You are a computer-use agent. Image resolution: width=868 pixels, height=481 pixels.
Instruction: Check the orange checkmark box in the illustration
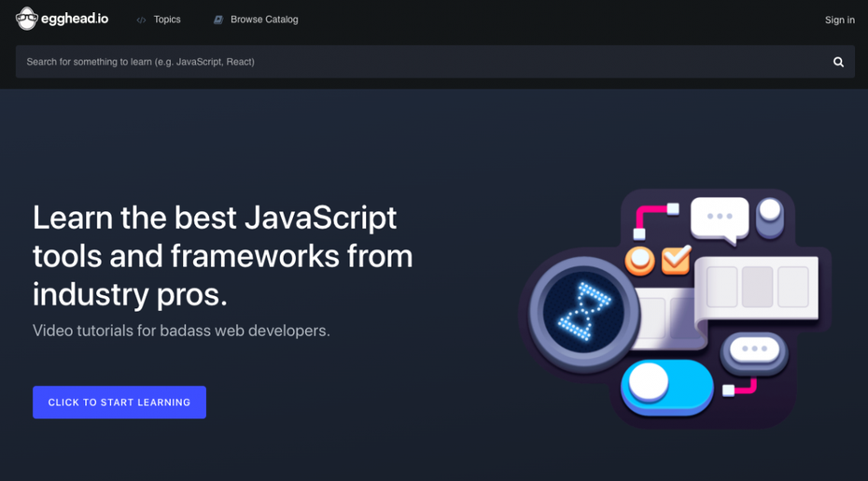(x=676, y=260)
